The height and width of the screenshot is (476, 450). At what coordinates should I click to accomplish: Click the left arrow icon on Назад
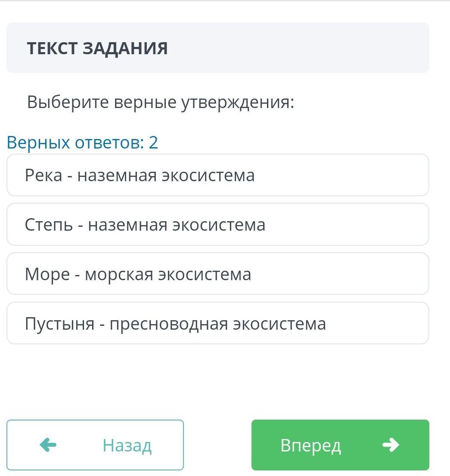pyautogui.click(x=48, y=445)
